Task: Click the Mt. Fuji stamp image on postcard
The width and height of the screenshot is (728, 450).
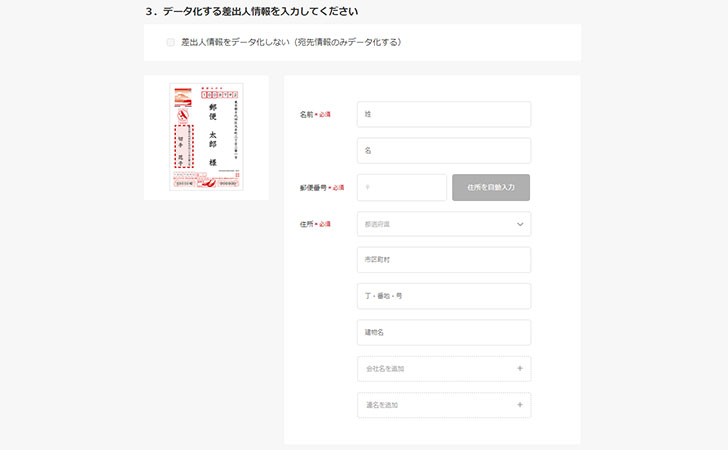Action: tap(183, 97)
